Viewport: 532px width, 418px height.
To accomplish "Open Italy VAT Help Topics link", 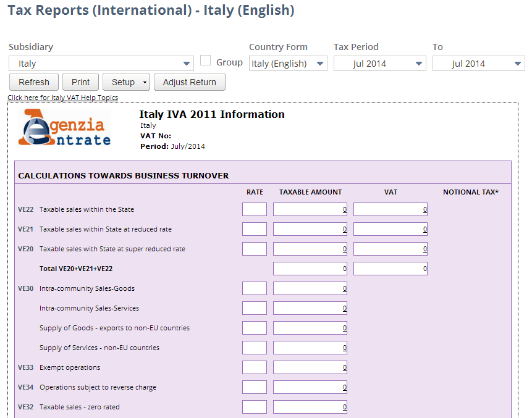I will [x=63, y=98].
